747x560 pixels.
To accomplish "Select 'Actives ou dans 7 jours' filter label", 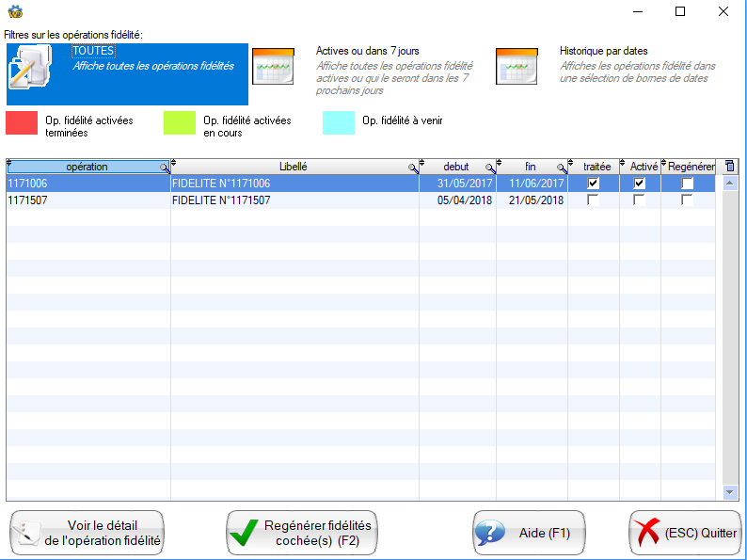I will coord(357,51).
